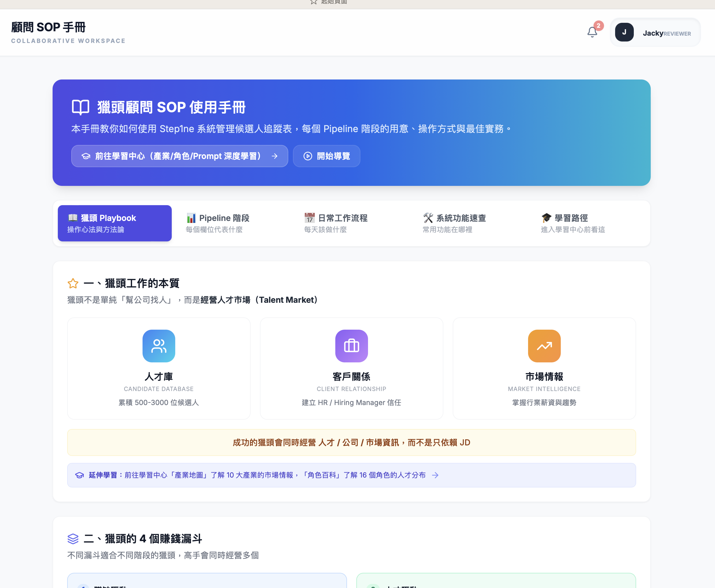Open the Jacky reviewer profile avatar
This screenshot has width=715, height=588.
point(625,32)
